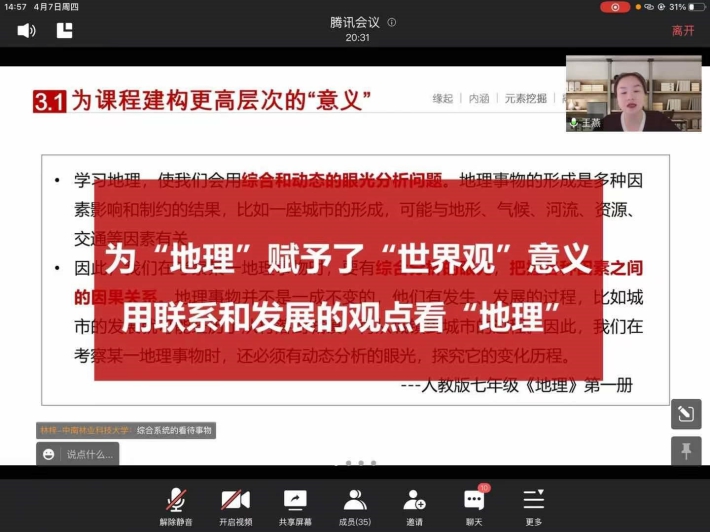Start screen sharing with 共享屏幕

(294, 506)
